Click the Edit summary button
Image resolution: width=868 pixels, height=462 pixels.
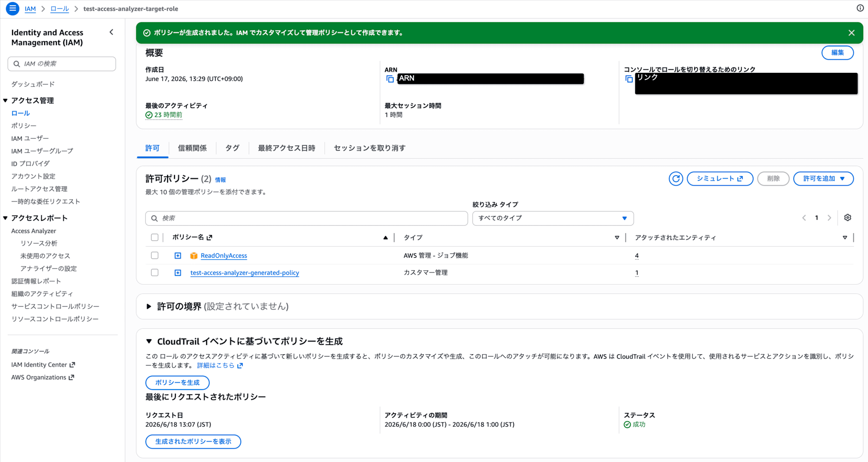tap(838, 53)
